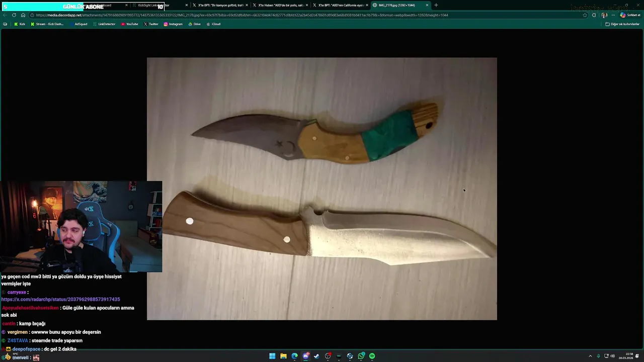The height and width of the screenshot is (362, 644).
Task: Switch to the X'te BPT "ABD'nin California" tab
Action: (x=341, y=5)
